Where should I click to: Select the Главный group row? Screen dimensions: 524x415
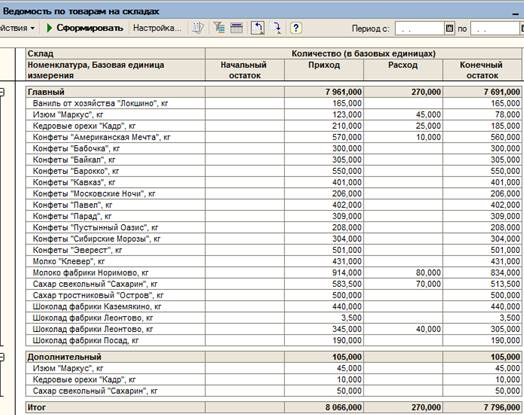coord(273,92)
